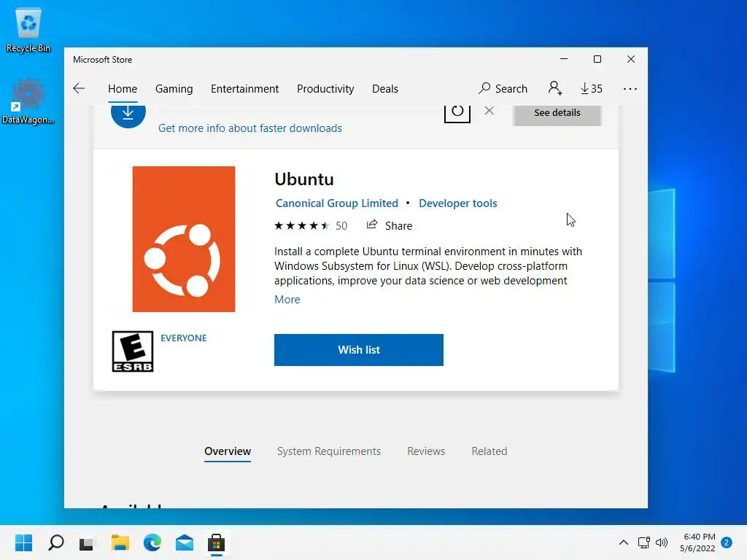Click the Wish list button
Viewport: 747px width, 560px height.
pos(359,350)
